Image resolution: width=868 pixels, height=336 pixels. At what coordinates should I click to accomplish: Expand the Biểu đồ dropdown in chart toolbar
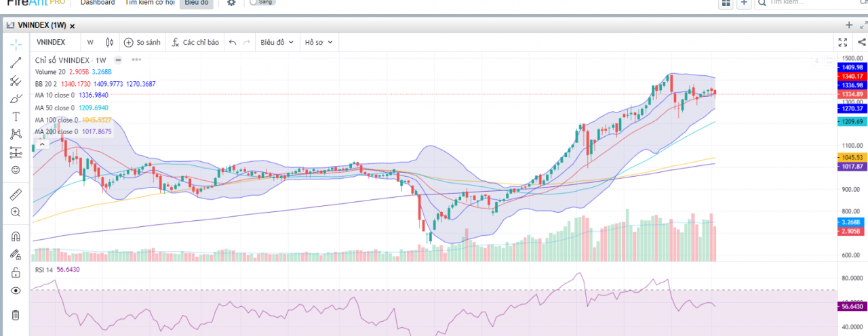tap(277, 42)
